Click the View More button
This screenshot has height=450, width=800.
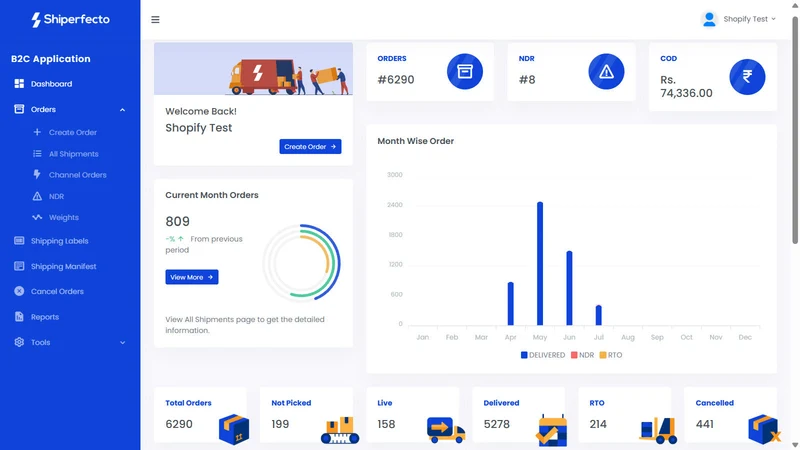(x=192, y=277)
